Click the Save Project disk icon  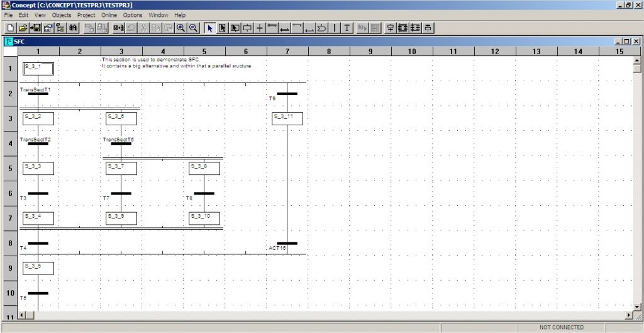35,28
